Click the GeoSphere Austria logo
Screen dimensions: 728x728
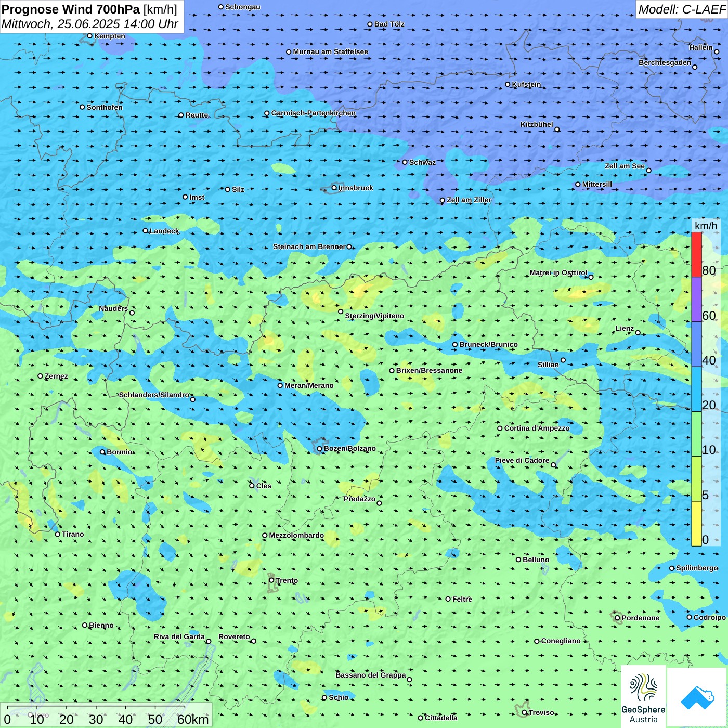coord(643,696)
